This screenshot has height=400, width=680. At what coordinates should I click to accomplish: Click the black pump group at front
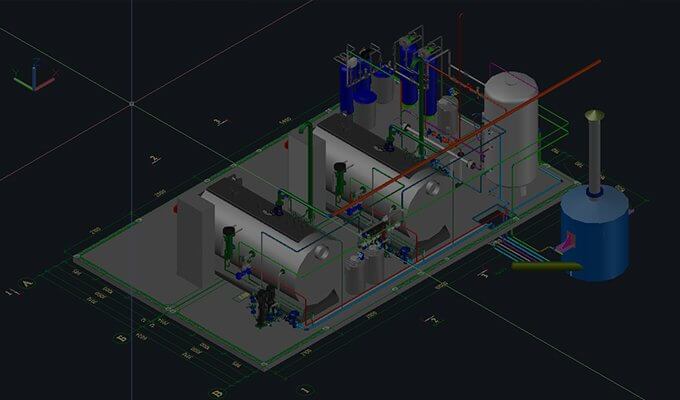pos(265,305)
